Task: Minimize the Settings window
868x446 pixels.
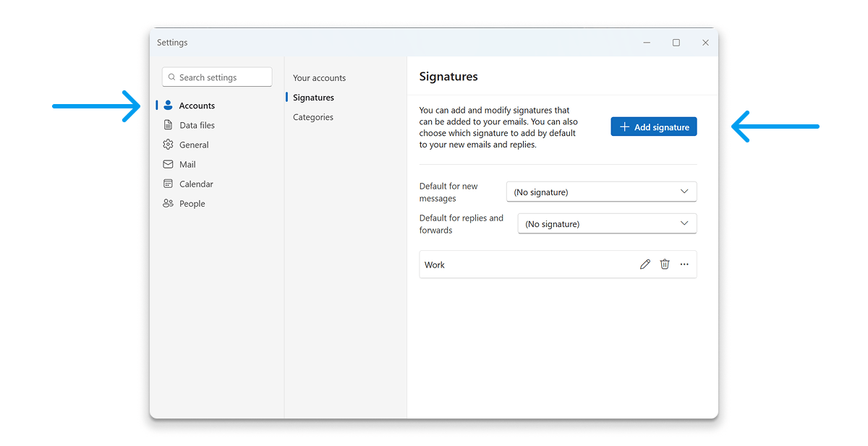Action: 647,43
